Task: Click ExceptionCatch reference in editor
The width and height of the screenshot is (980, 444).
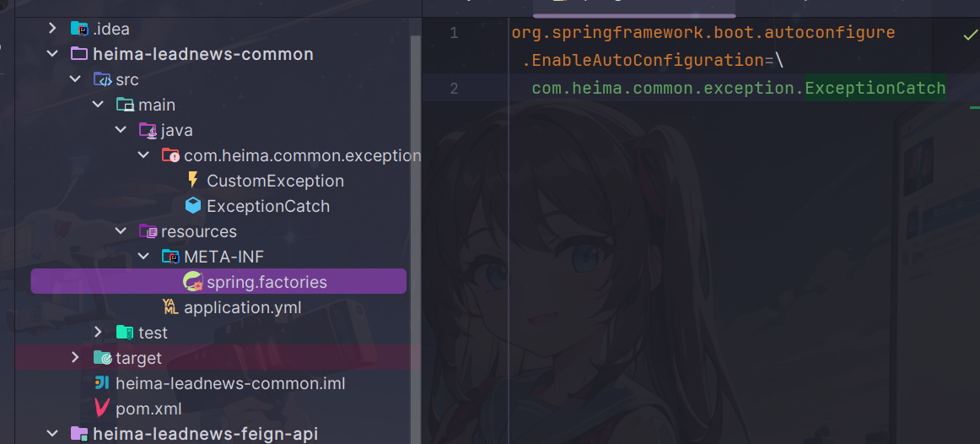Action: point(875,88)
